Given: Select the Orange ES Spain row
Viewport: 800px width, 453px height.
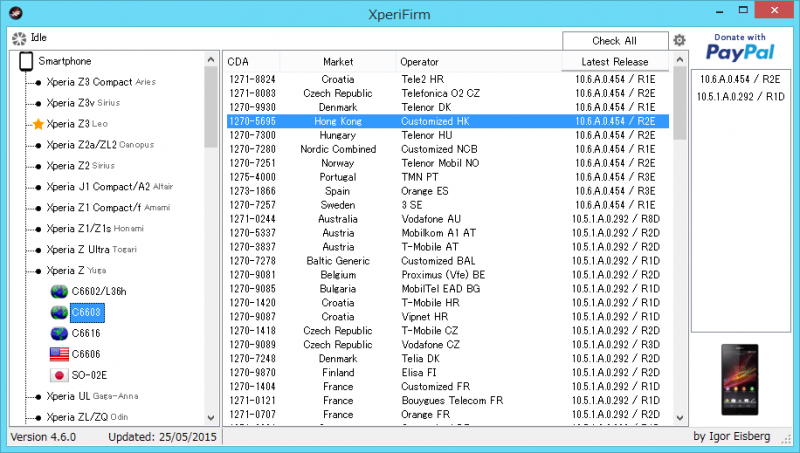Looking at the screenshot, I should pos(447,191).
